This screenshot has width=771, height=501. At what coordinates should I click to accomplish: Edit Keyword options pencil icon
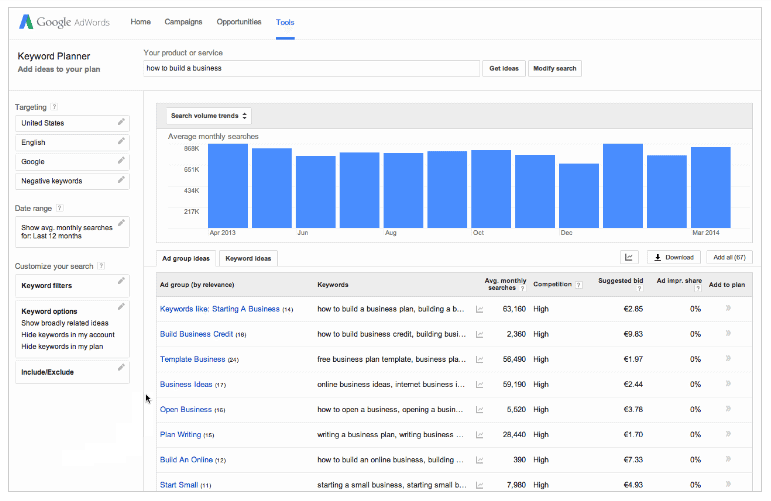(121, 307)
